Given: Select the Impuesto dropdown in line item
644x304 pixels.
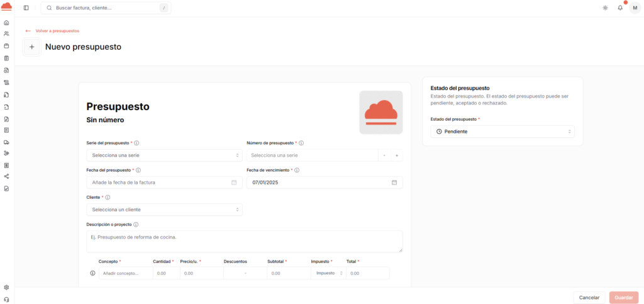Looking at the screenshot, I should pyautogui.click(x=329, y=273).
